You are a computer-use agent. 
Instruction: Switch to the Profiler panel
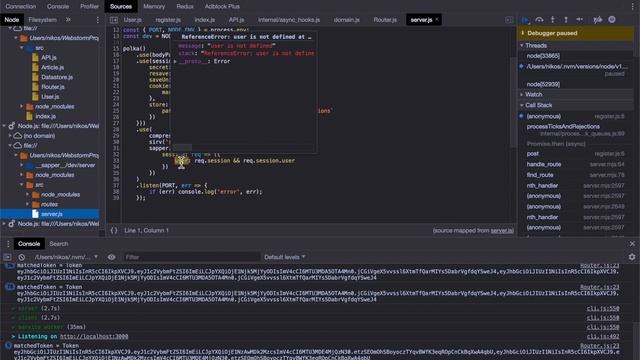(x=89, y=7)
